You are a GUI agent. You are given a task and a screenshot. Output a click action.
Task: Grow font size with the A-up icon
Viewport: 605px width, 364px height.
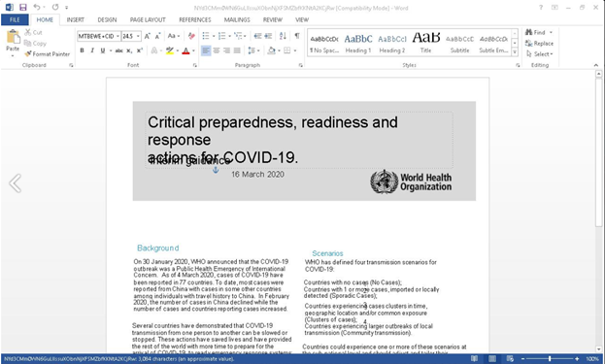click(x=147, y=36)
